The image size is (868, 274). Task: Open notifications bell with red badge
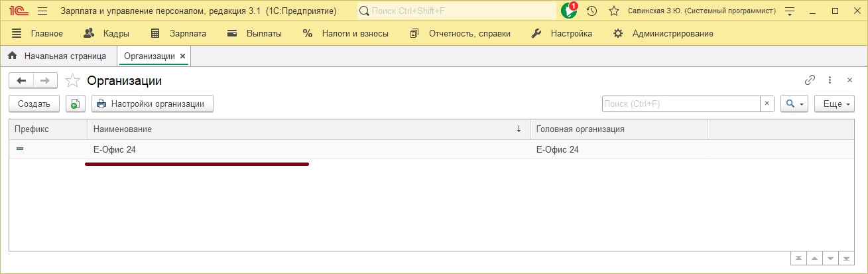569,11
